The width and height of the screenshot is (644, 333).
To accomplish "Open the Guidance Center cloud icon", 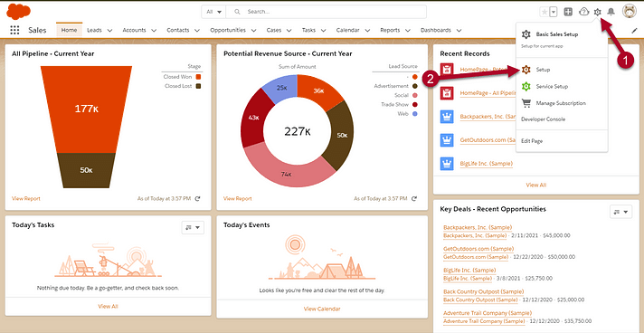I will pos(583,12).
